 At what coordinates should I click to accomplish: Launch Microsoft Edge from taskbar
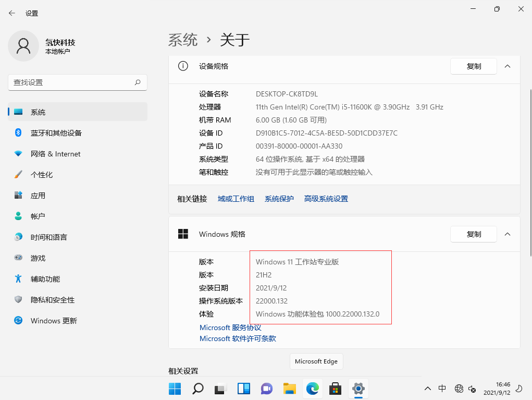click(313, 389)
